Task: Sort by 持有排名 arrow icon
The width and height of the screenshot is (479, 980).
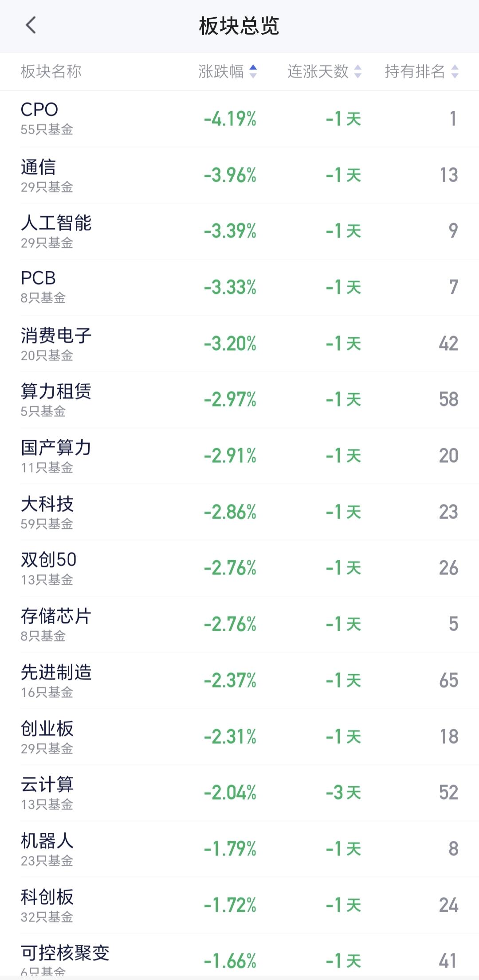Action: coord(455,71)
